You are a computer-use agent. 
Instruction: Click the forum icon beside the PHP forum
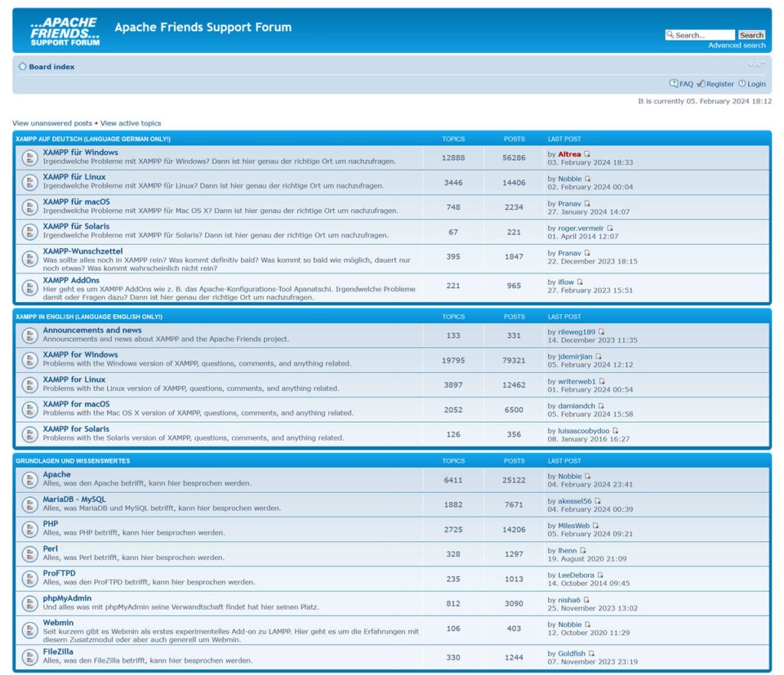29,529
